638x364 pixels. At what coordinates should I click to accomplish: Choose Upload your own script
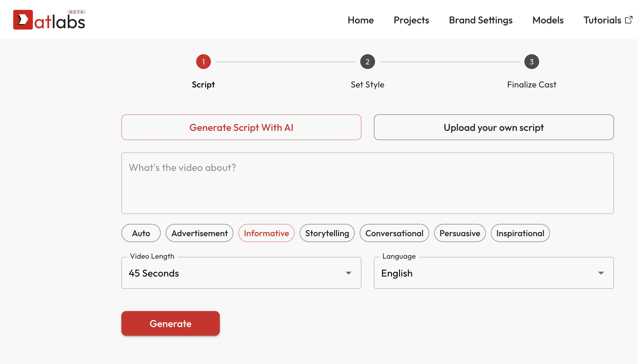click(x=494, y=127)
